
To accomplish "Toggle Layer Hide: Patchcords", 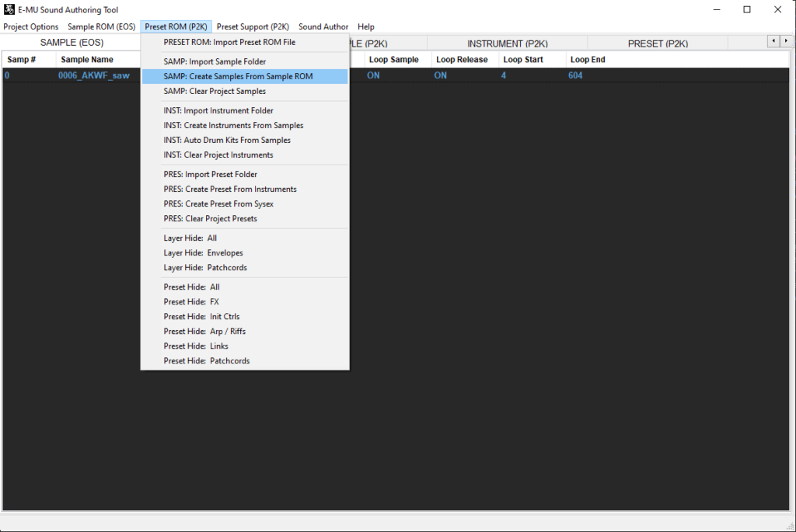I will pos(245,267).
